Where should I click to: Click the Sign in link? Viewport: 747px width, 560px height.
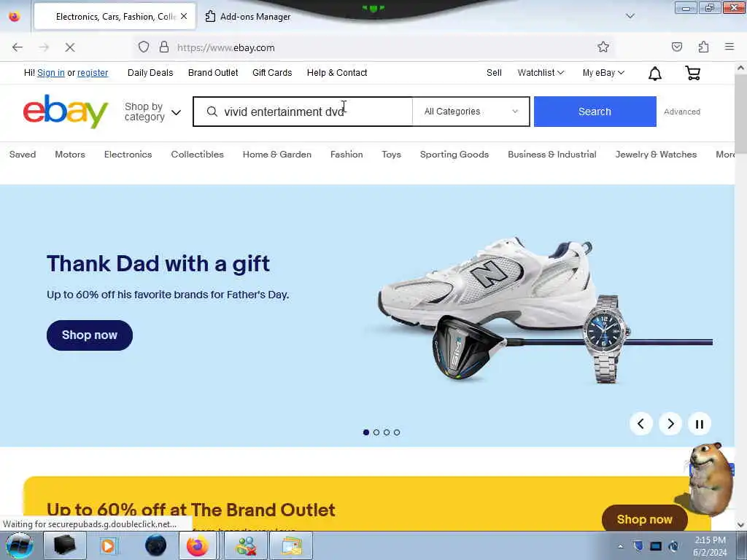point(51,73)
